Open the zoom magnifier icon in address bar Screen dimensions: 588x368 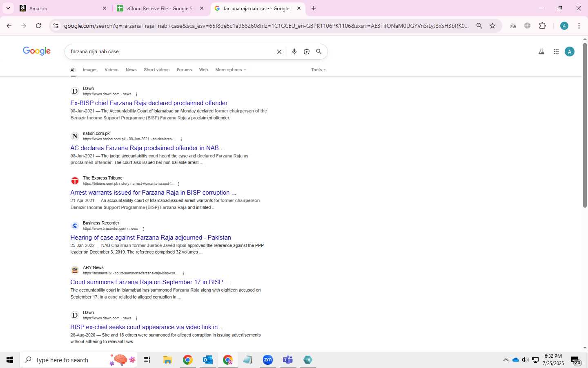coord(479,26)
